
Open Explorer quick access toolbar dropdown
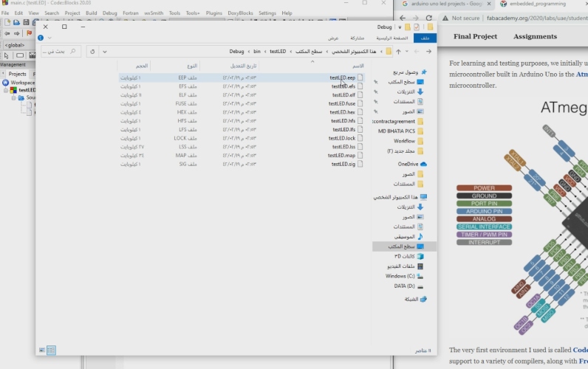coord(400,27)
